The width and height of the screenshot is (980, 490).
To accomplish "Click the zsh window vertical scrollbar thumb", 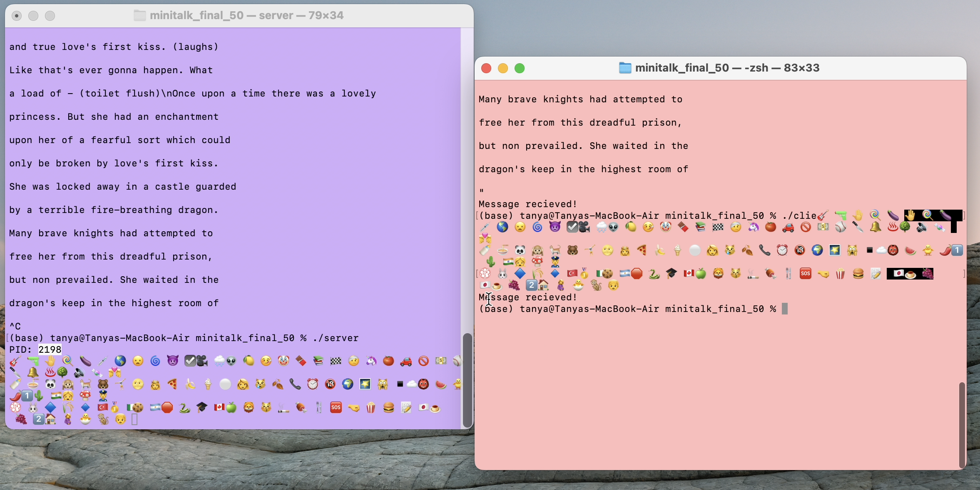I will tap(961, 424).
